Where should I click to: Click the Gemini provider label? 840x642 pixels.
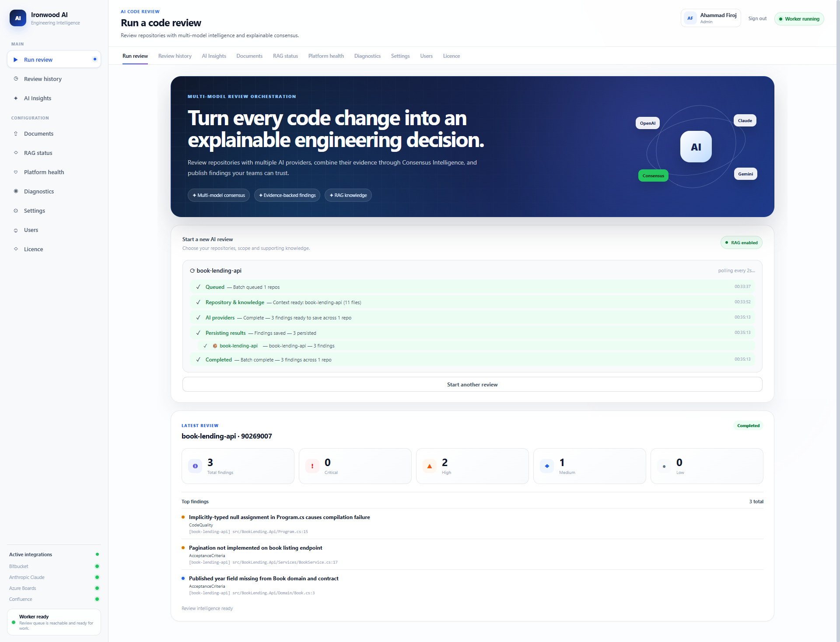pyautogui.click(x=745, y=174)
